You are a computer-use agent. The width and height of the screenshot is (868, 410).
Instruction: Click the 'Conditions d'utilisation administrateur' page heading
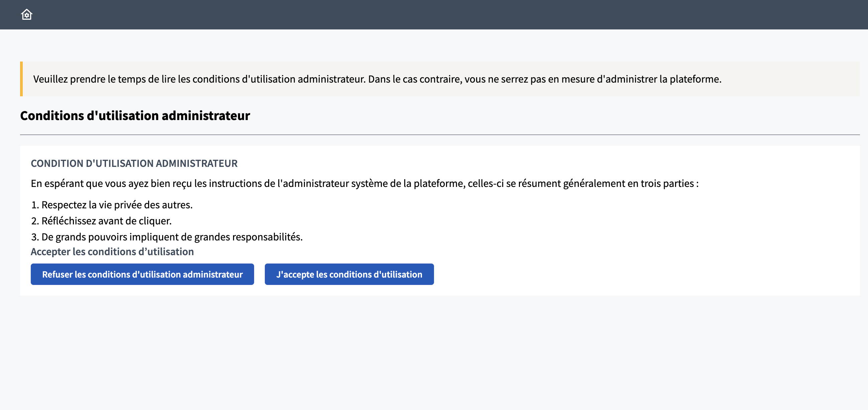tap(135, 116)
